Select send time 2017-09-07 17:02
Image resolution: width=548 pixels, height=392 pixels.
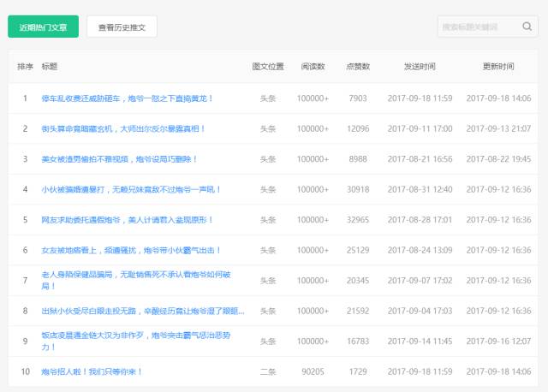(x=420, y=281)
